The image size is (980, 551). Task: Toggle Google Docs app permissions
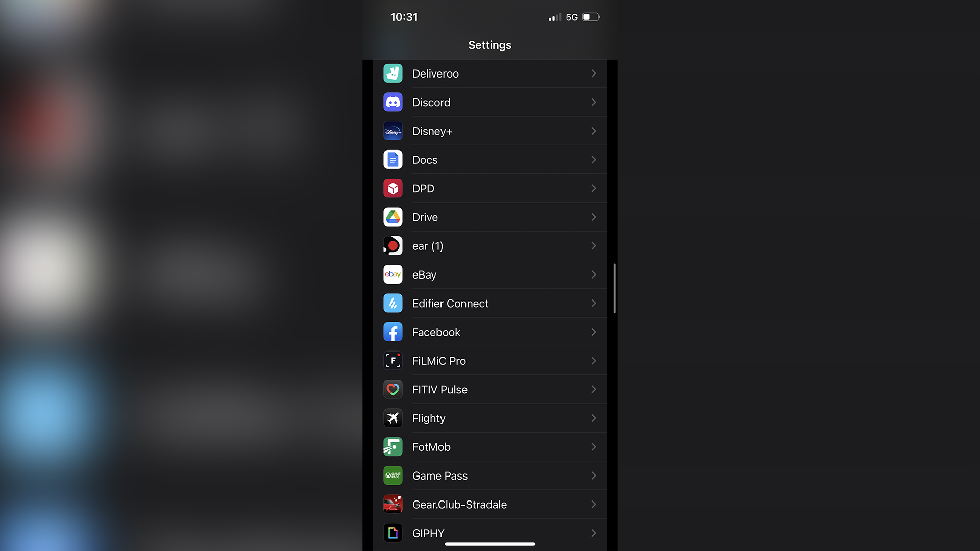[x=490, y=160]
